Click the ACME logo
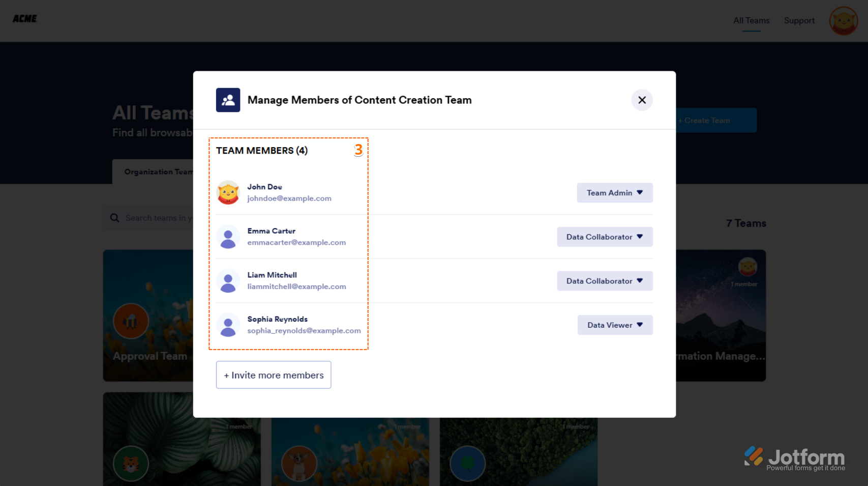This screenshot has height=486, width=868. (25, 19)
